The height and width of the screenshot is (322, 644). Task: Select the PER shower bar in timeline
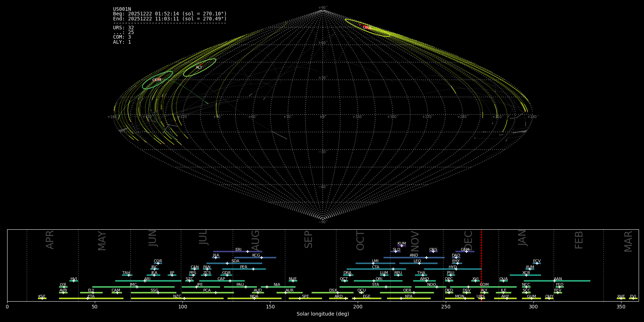click(x=244, y=269)
